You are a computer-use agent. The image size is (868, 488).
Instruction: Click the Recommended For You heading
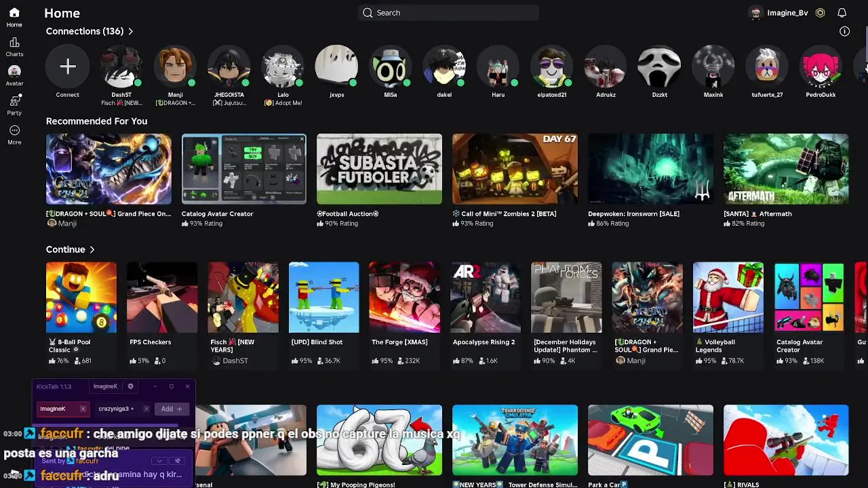coord(96,121)
